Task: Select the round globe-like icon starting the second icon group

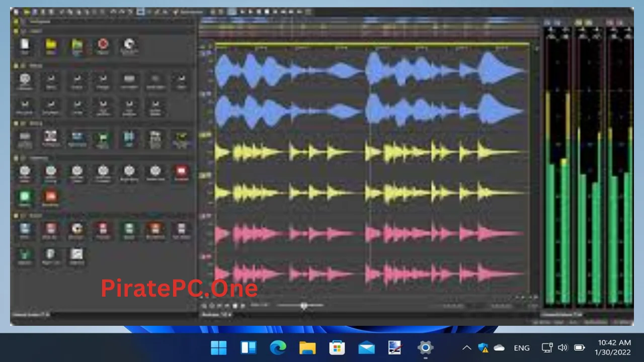Action: click(x=25, y=79)
